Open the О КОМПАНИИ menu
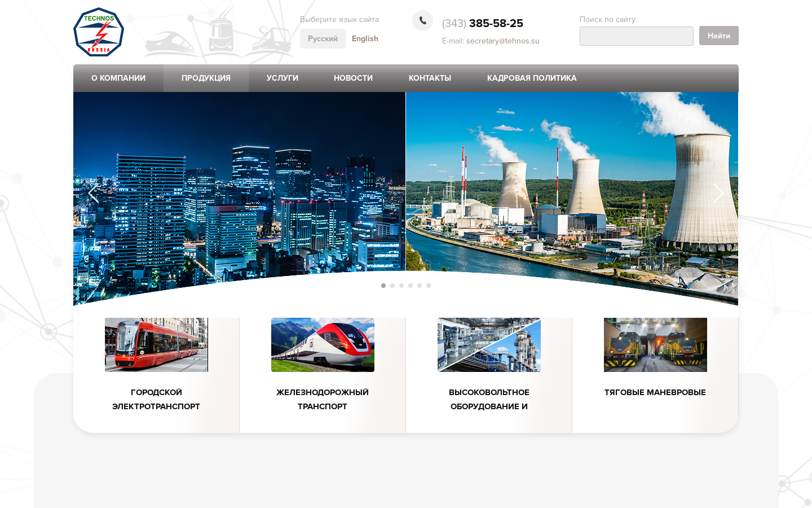Image resolution: width=812 pixels, height=508 pixels. point(118,78)
